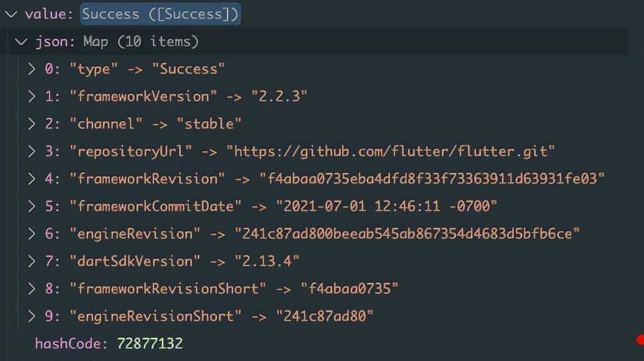Expand entry 7 "dartSdkVersion" chevron
The height and width of the screenshot is (361, 644).
point(32,261)
